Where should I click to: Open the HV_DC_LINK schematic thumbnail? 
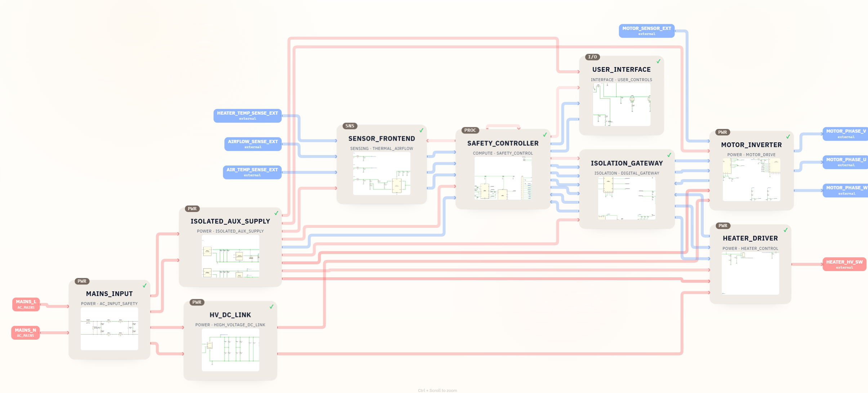pyautogui.click(x=231, y=350)
